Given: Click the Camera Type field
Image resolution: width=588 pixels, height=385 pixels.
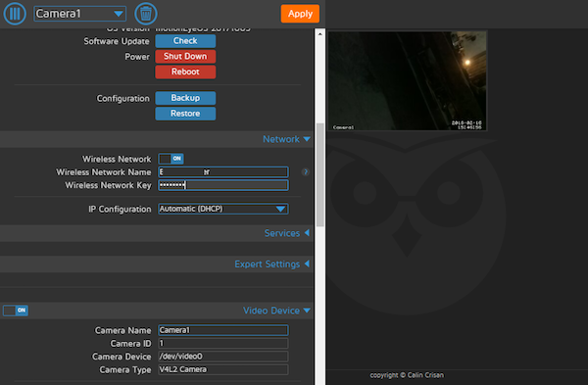Looking at the screenshot, I should (x=223, y=369).
